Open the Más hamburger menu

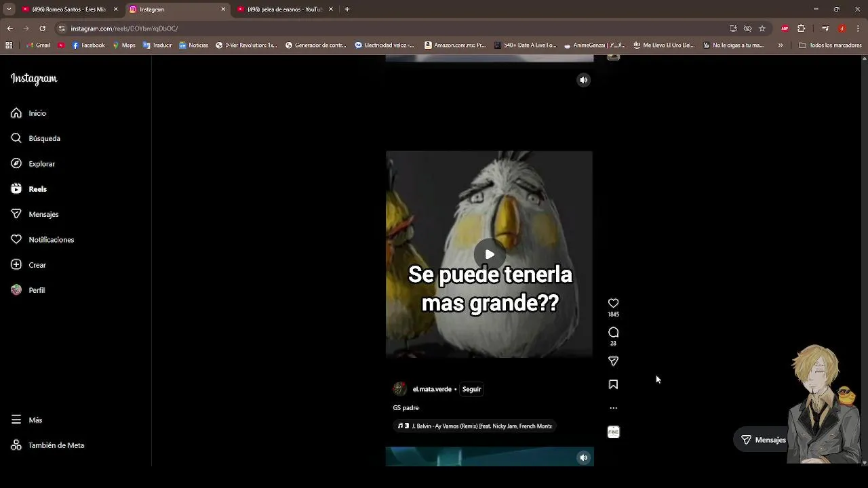pos(16,420)
